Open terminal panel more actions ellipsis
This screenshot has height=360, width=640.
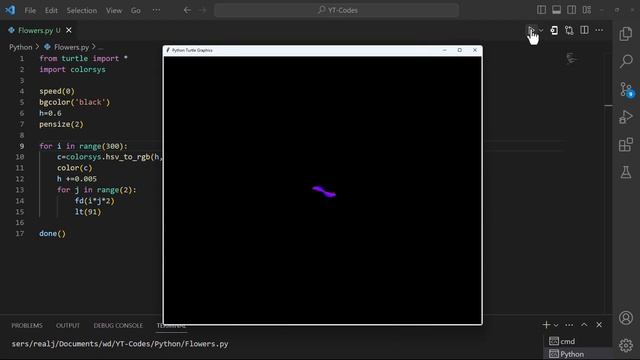(x=569, y=325)
